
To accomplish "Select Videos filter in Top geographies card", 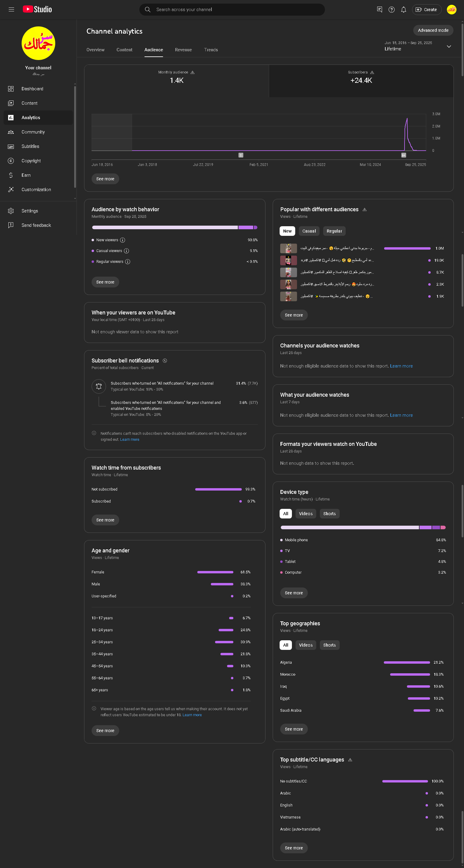I will click(x=305, y=645).
